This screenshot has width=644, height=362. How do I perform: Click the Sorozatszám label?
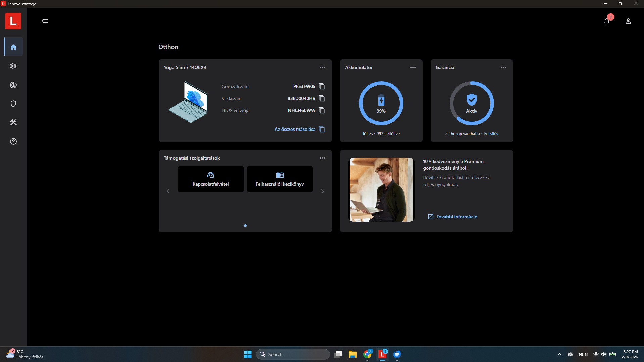235,86
